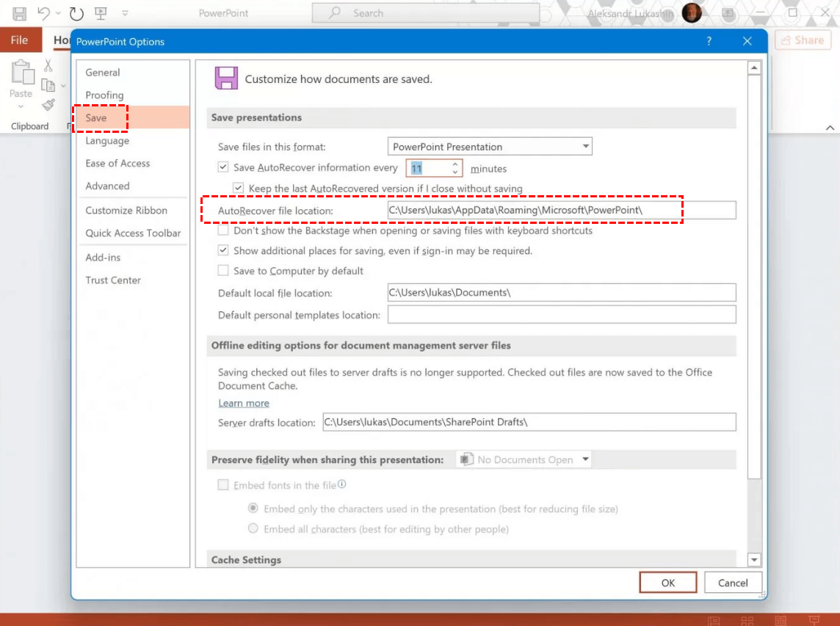
Task: Click the vertical scrollbar thumb in options pane
Action: (754, 277)
